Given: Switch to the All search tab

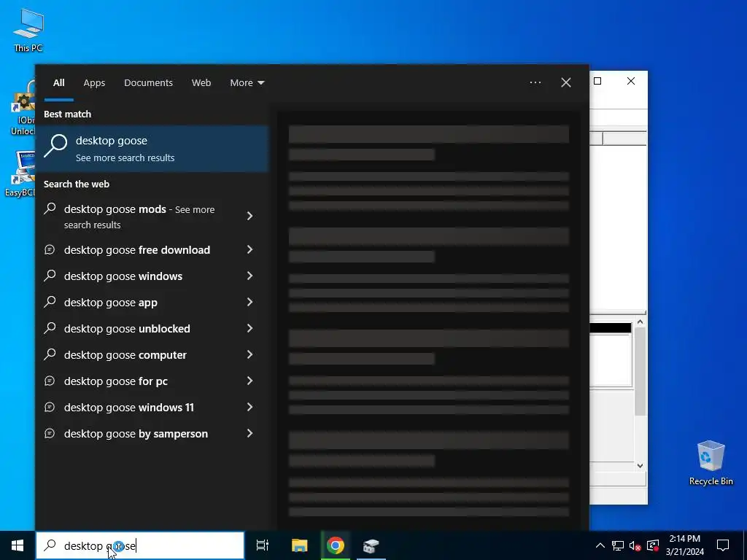Looking at the screenshot, I should click(x=59, y=83).
